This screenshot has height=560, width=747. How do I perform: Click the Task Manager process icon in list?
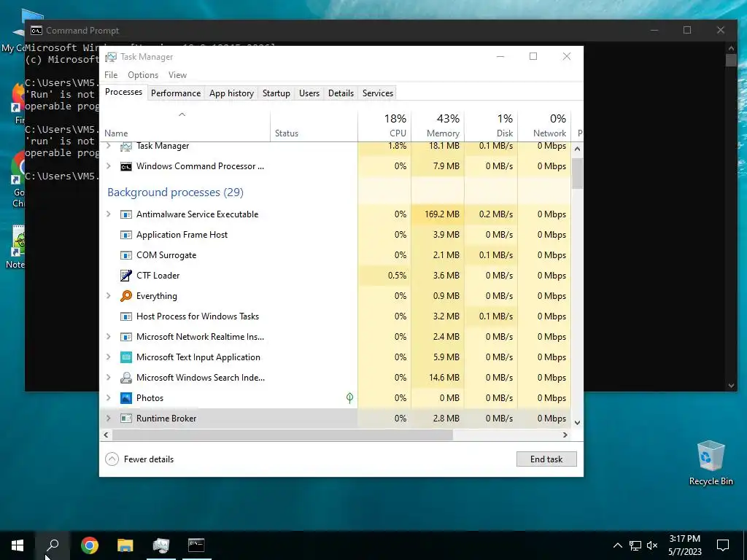tap(125, 147)
